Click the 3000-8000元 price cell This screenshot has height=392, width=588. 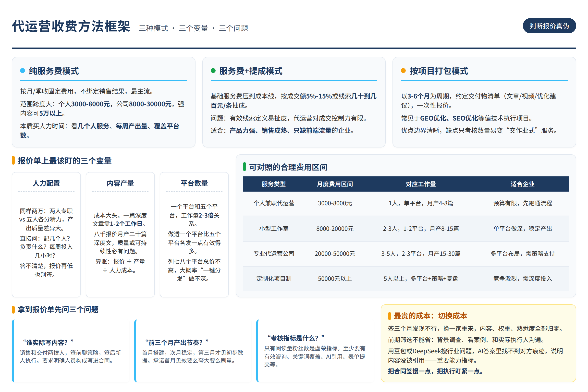pos(335,203)
